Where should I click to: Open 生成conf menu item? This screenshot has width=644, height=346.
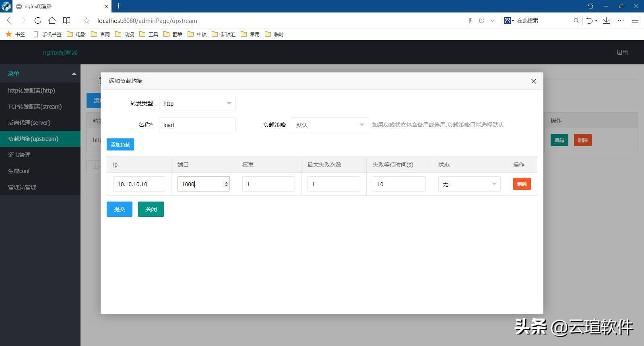click(x=40, y=171)
